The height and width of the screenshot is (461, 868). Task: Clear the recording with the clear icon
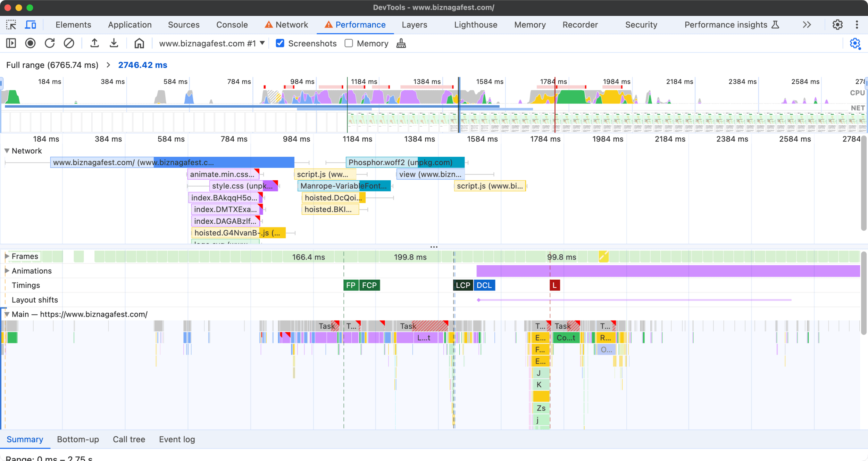(69, 43)
